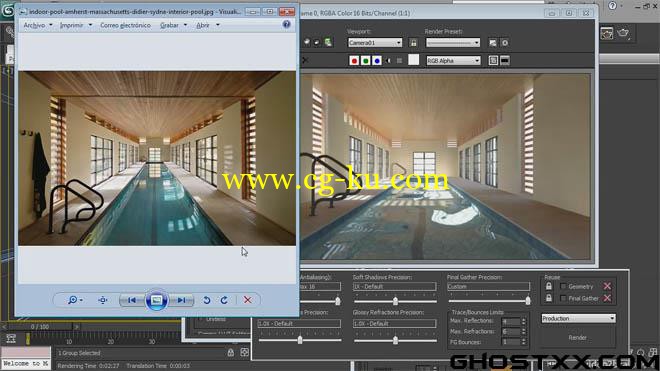Open the Grabar menu
Viewport: 660px width, 371px height.
pyautogui.click(x=173, y=25)
